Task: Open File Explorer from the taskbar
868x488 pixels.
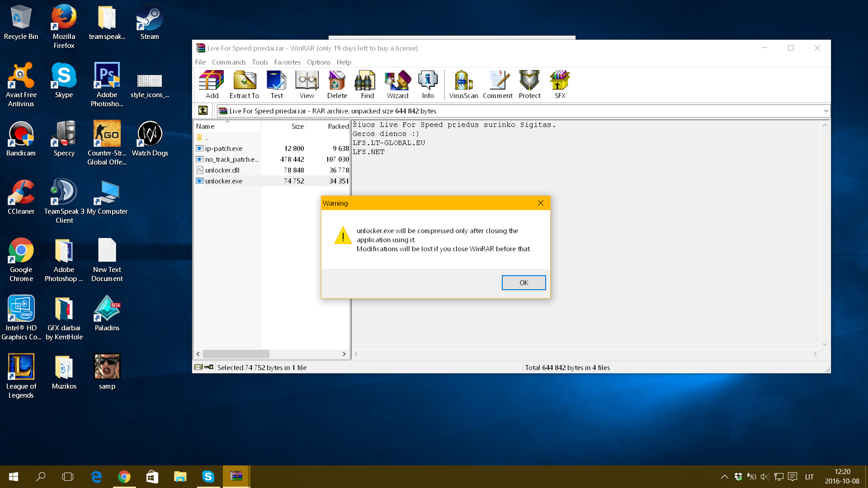Action: click(x=180, y=477)
